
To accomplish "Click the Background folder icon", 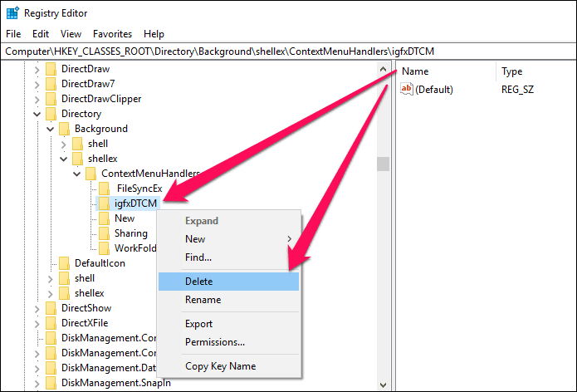I will click(x=64, y=129).
